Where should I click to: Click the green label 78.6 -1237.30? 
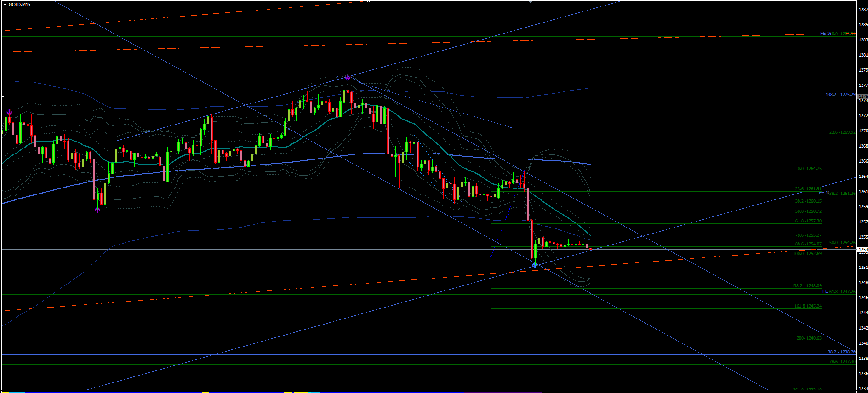click(842, 362)
